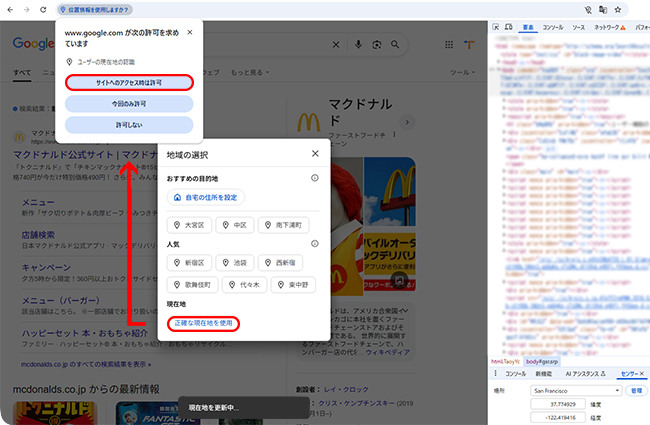Click the knowledge panel next arrow chevron
The image size is (650, 425).
point(407,122)
